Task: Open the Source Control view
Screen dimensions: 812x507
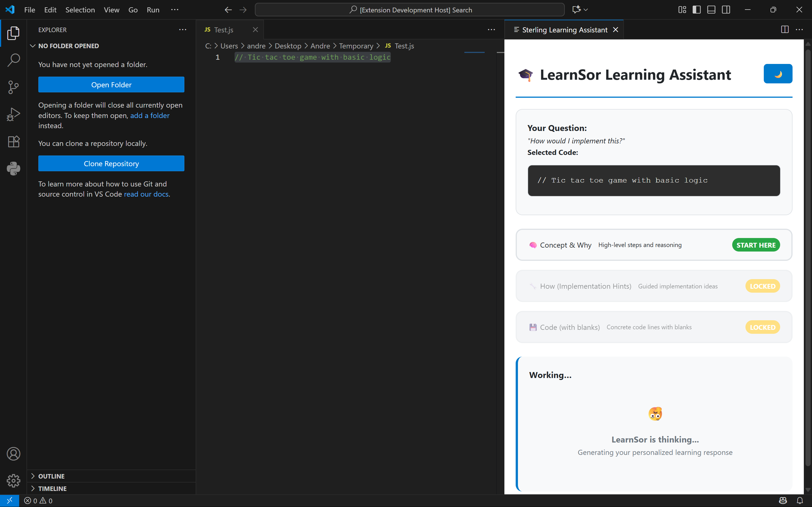Action: [x=14, y=87]
